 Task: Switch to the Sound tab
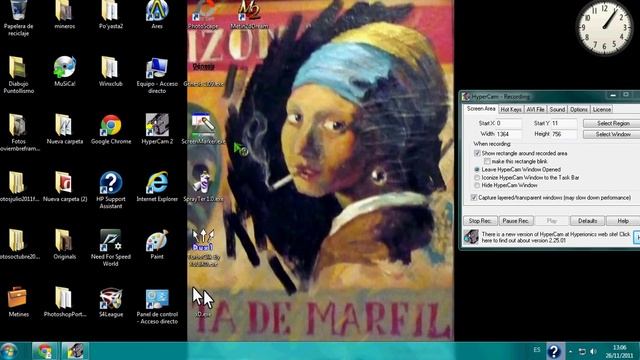pos(557,109)
